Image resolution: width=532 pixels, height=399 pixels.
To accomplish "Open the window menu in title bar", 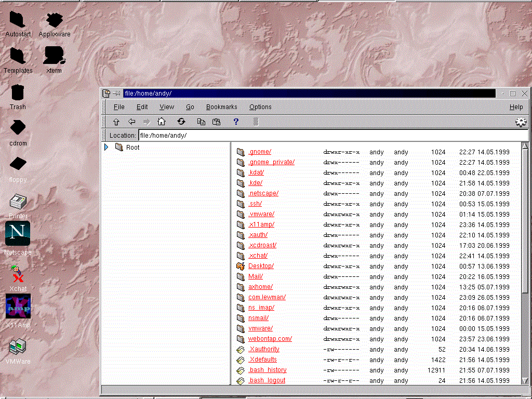I will click(x=107, y=94).
